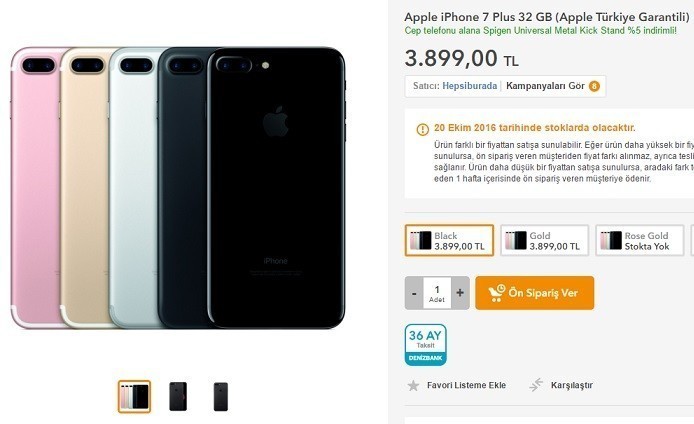Click the compare arrows icon

click(536, 385)
